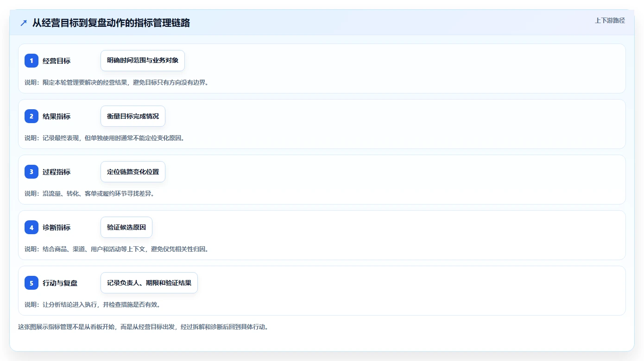Click the 上下游路径 label
644x361 pixels.
610,20
